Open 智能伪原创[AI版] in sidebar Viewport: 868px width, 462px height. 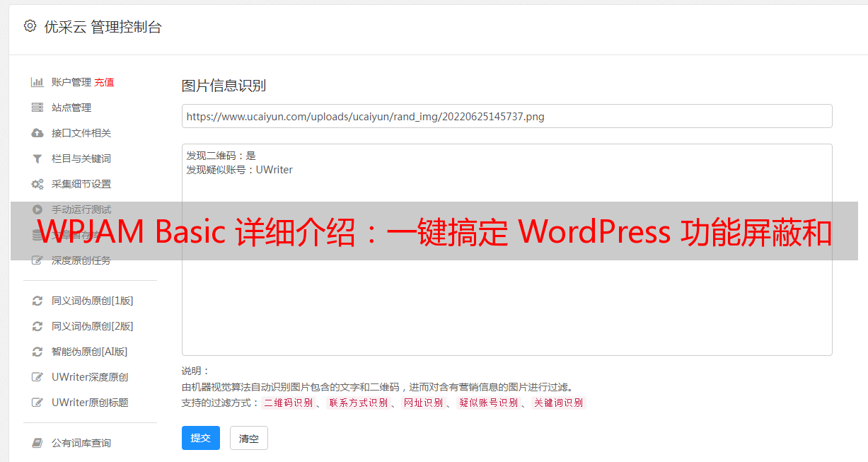pyautogui.click(x=90, y=352)
